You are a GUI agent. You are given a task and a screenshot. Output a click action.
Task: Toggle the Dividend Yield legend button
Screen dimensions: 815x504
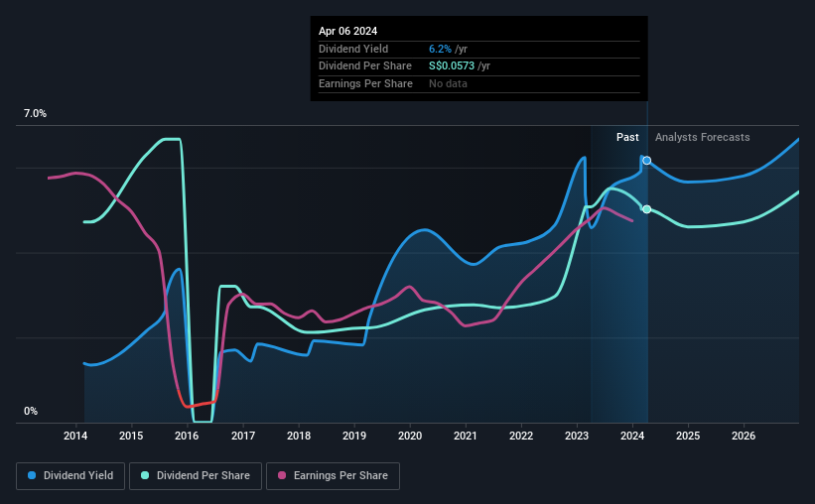(x=70, y=476)
